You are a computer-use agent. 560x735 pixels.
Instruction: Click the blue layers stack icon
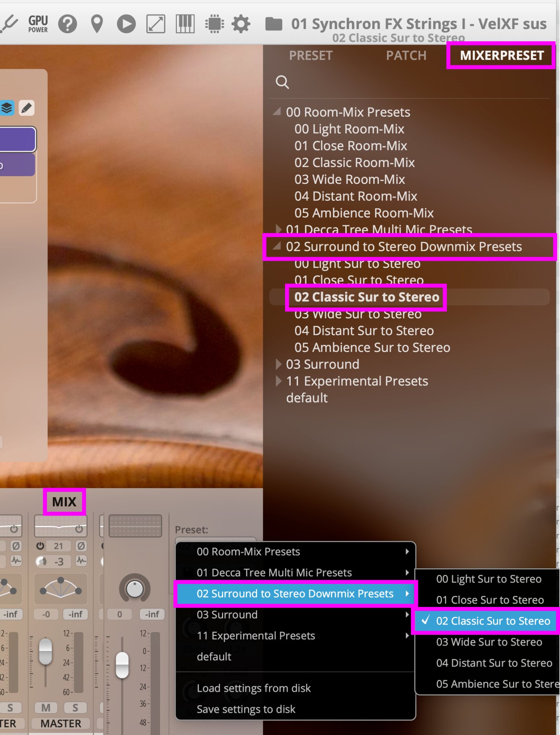[7, 108]
